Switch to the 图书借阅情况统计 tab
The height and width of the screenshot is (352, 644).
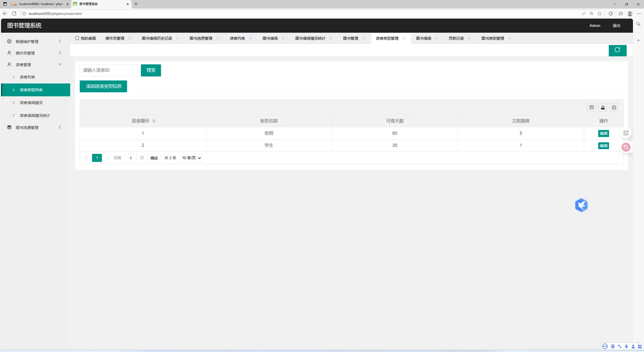point(310,38)
